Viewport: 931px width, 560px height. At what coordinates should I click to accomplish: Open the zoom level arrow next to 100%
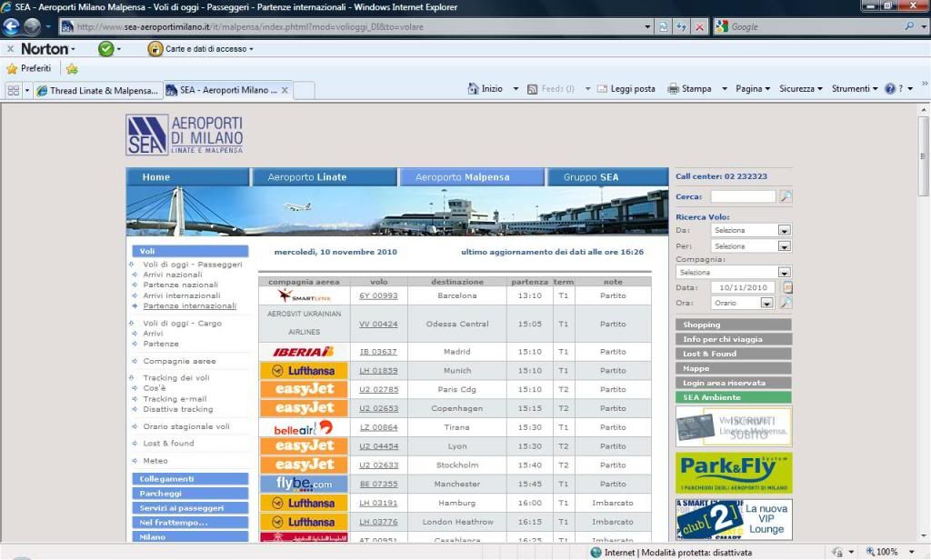[x=911, y=552]
